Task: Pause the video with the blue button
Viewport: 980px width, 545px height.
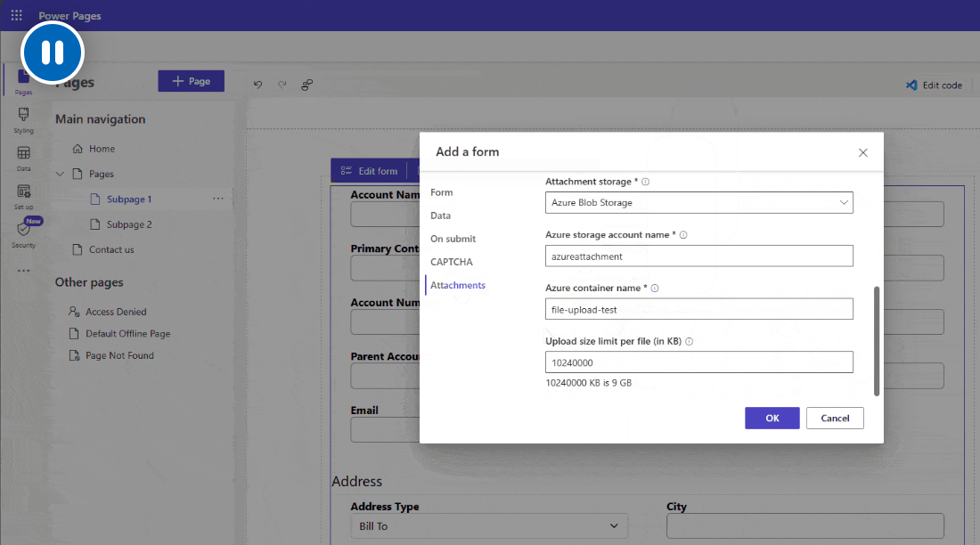Action: (x=53, y=53)
